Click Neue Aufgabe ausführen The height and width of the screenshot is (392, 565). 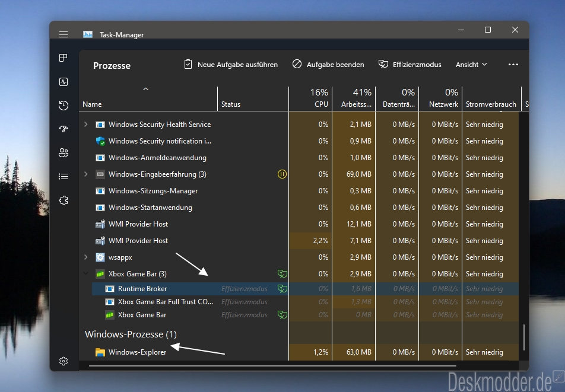click(231, 65)
